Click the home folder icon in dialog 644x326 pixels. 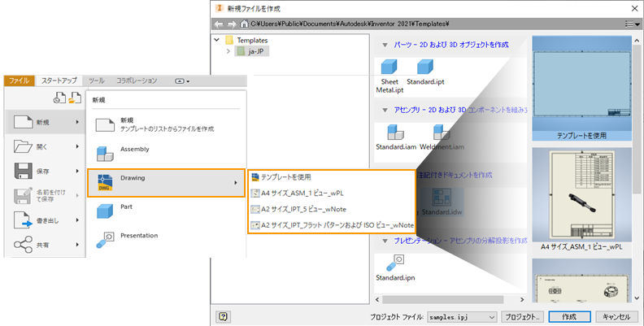point(244,24)
